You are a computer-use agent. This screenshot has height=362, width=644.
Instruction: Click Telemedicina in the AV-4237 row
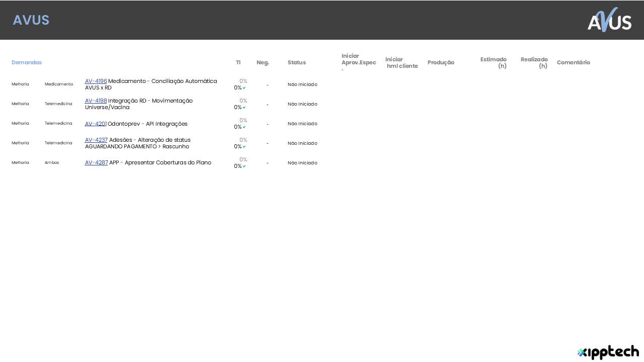tap(58, 143)
